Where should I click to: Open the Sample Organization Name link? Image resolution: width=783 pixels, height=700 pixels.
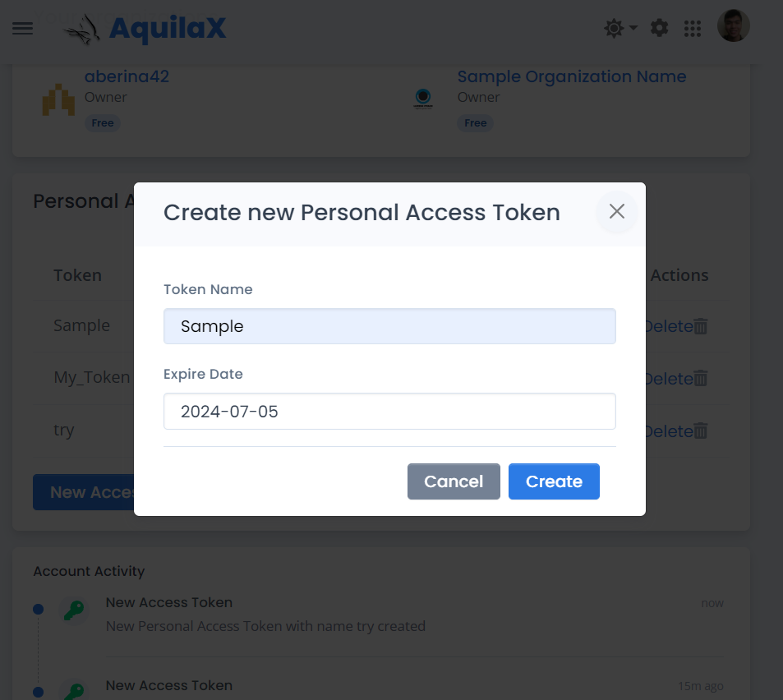pos(571,76)
